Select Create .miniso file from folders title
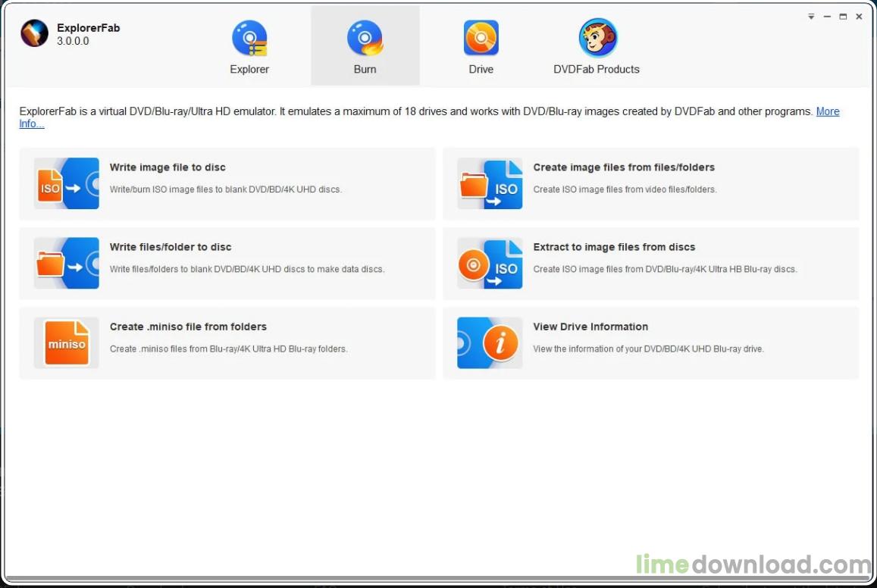The height and width of the screenshot is (588, 877). point(188,327)
